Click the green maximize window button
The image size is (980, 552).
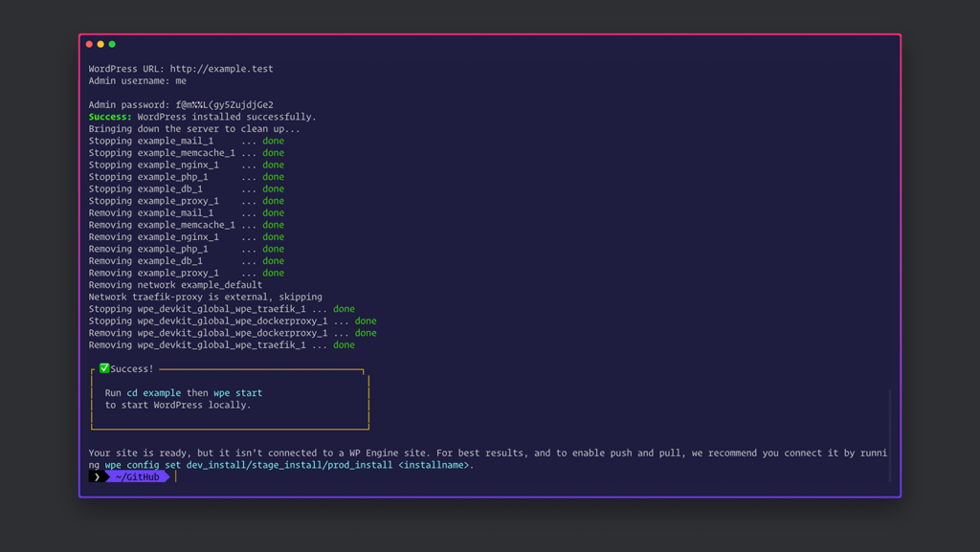[x=112, y=44]
